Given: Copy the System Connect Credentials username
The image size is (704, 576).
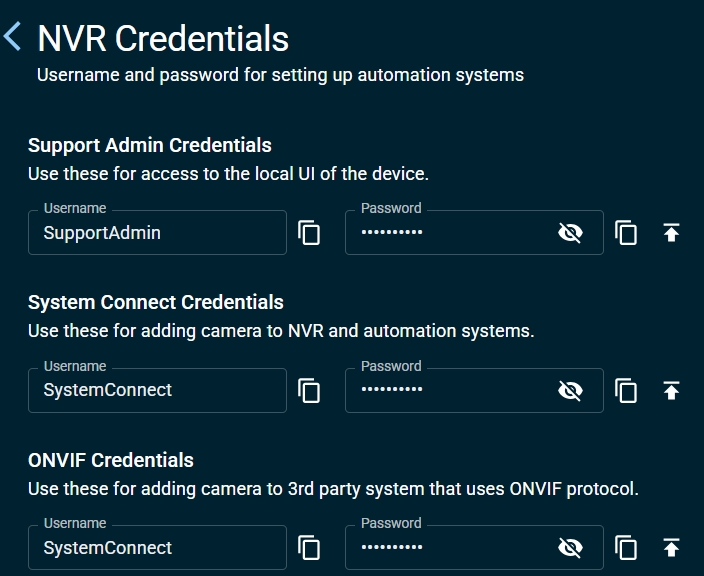Looking at the screenshot, I should pos(309,391).
